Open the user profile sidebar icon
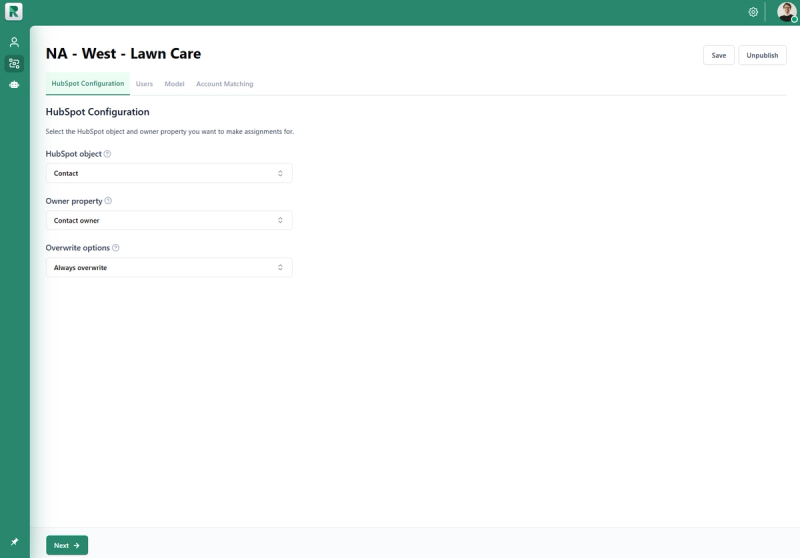Image resolution: width=800 pixels, height=558 pixels. pos(14,42)
